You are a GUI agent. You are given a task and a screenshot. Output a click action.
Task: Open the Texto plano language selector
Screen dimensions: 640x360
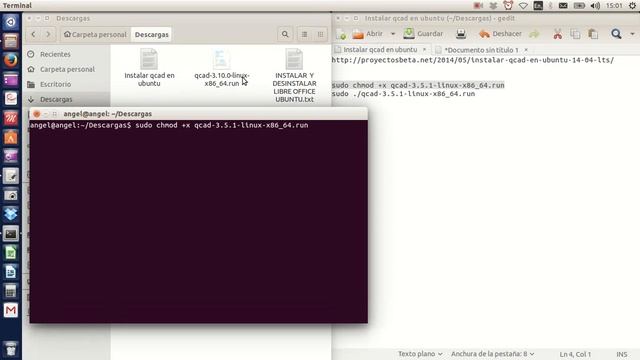420,354
